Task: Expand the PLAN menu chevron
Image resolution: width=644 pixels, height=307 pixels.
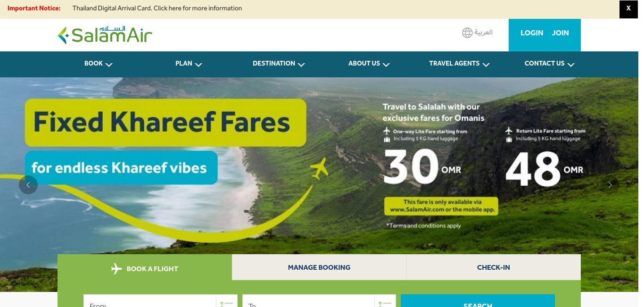Action: (x=198, y=65)
